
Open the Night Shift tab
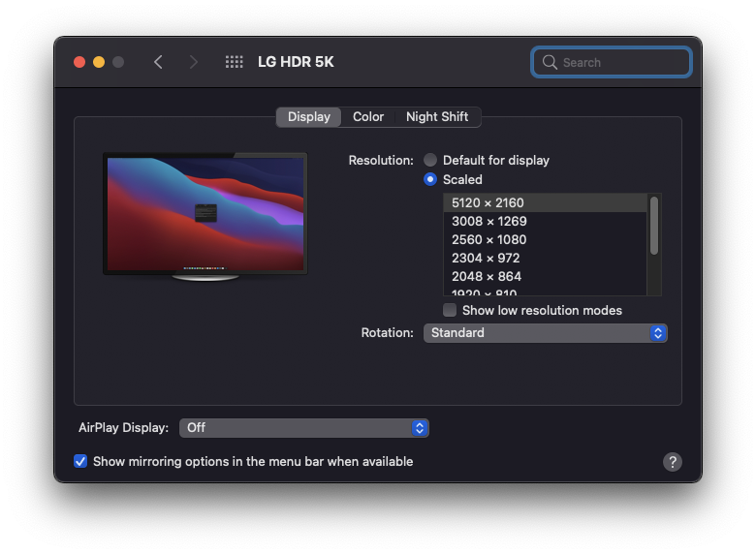437,117
